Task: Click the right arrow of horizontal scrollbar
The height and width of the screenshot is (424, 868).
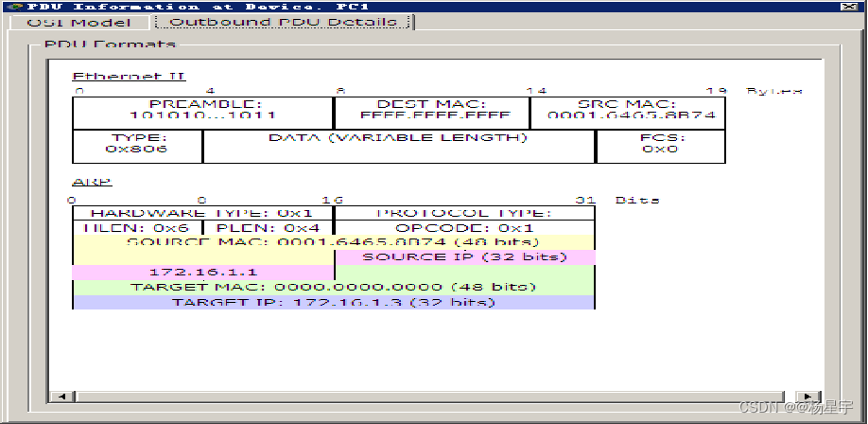Action: pyautogui.click(x=808, y=396)
